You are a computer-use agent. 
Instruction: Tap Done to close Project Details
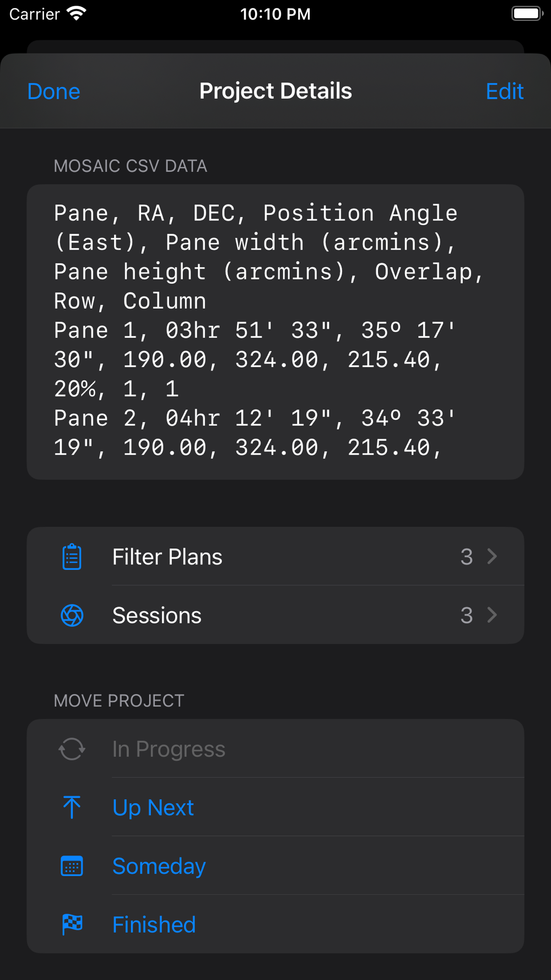coord(54,91)
